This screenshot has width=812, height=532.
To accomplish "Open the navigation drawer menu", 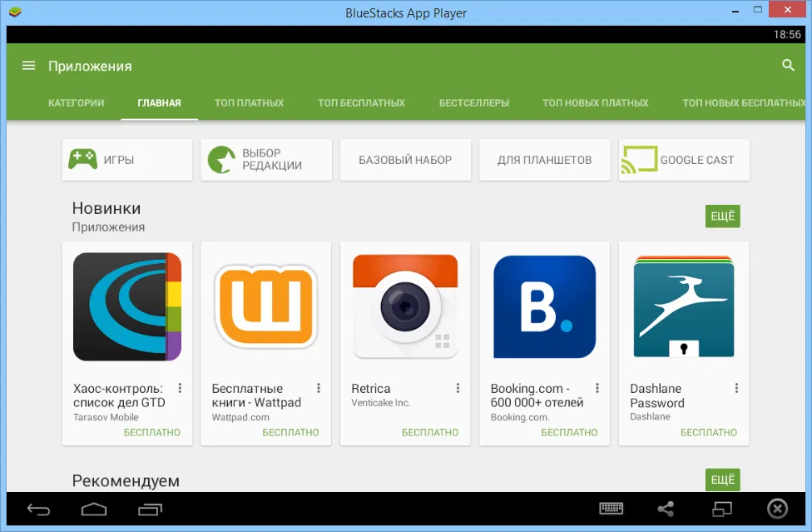I will pyautogui.click(x=28, y=66).
